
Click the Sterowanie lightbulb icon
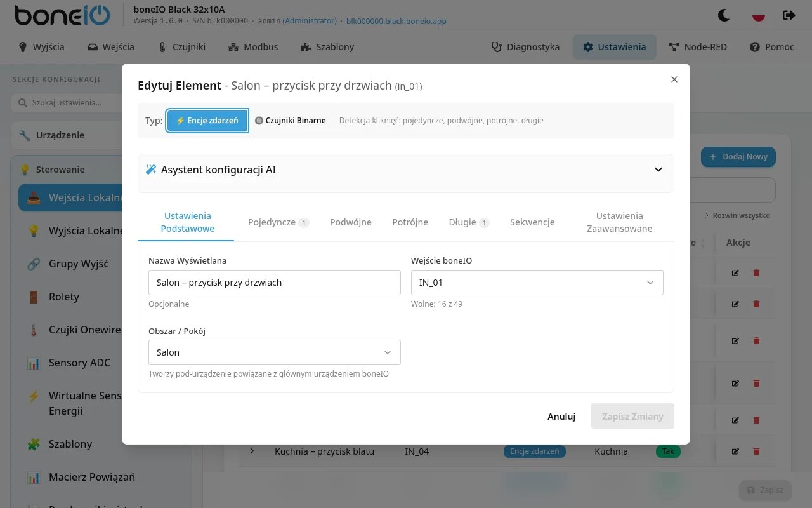25,170
